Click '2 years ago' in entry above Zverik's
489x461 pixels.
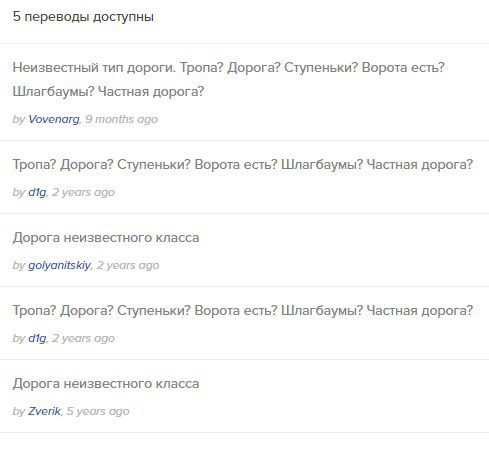[83, 338]
